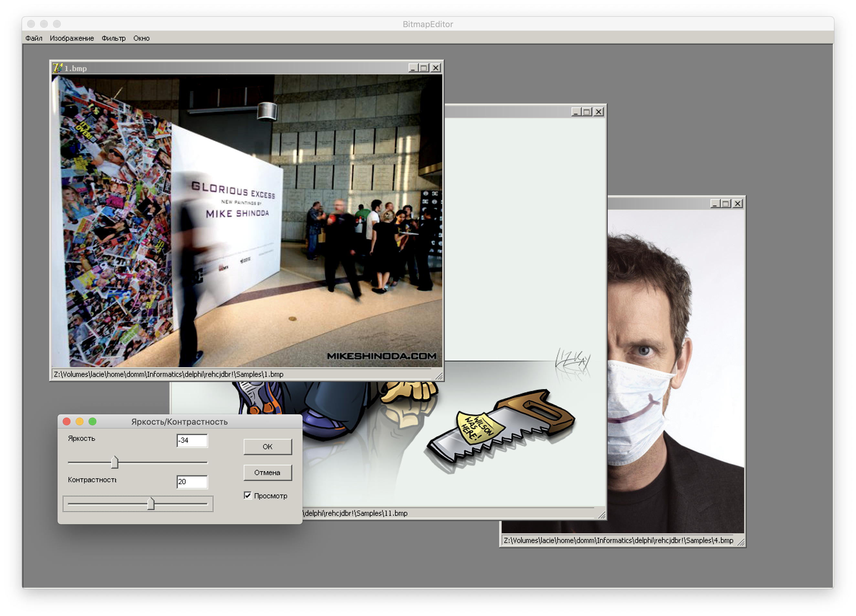
Task: Open the Файл menu
Action: (x=34, y=38)
